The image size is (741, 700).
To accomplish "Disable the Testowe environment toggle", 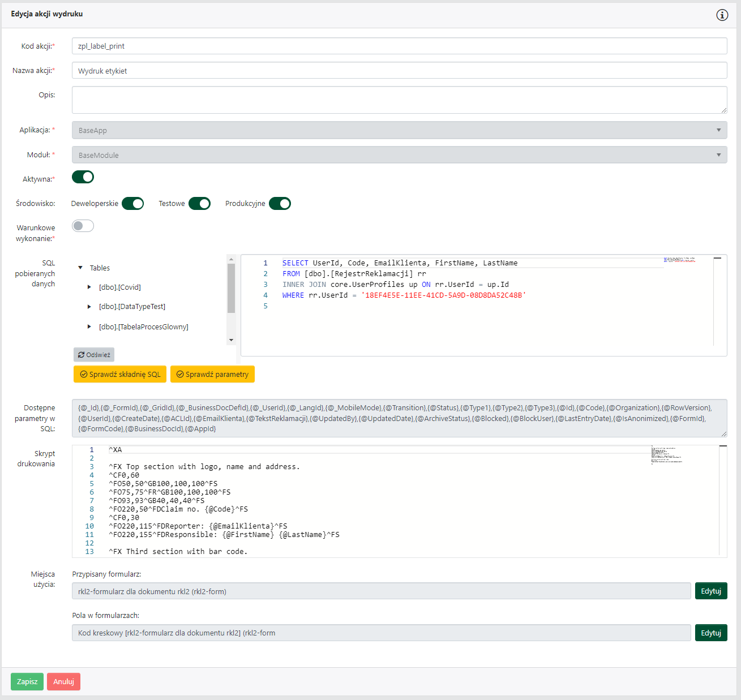I will pos(199,204).
